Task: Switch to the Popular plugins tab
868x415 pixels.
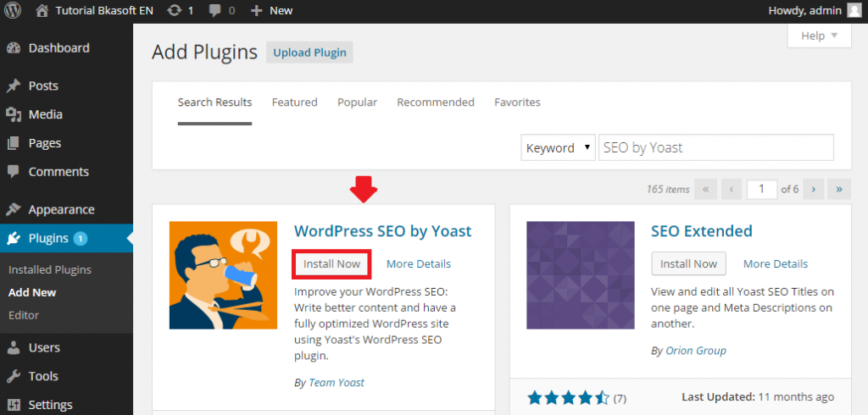Action: [x=357, y=102]
